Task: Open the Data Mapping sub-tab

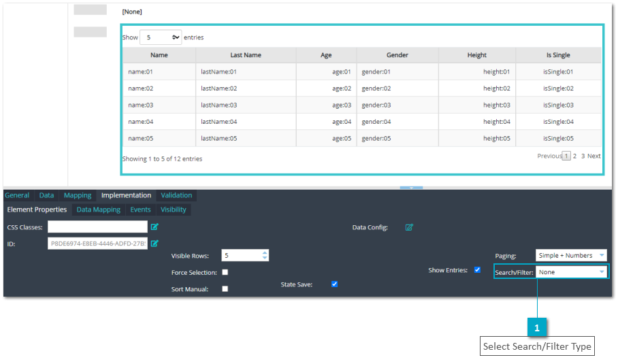Action: pyautogui.click(x=99, y=210)
